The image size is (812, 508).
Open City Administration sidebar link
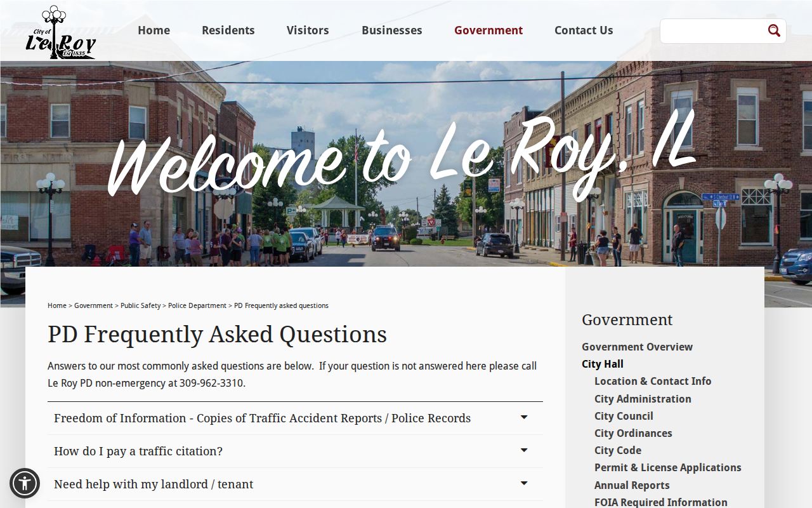pyautogui.click(x=643, y=399)
